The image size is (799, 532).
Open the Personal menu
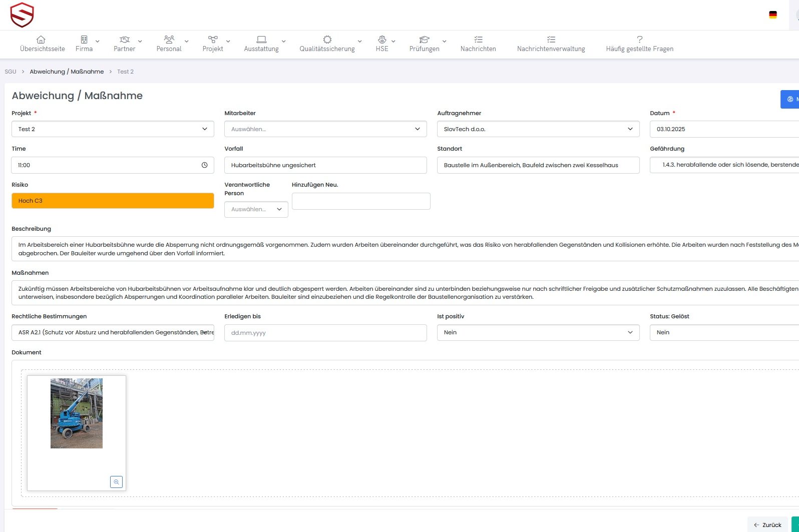[x=169, y=44]
